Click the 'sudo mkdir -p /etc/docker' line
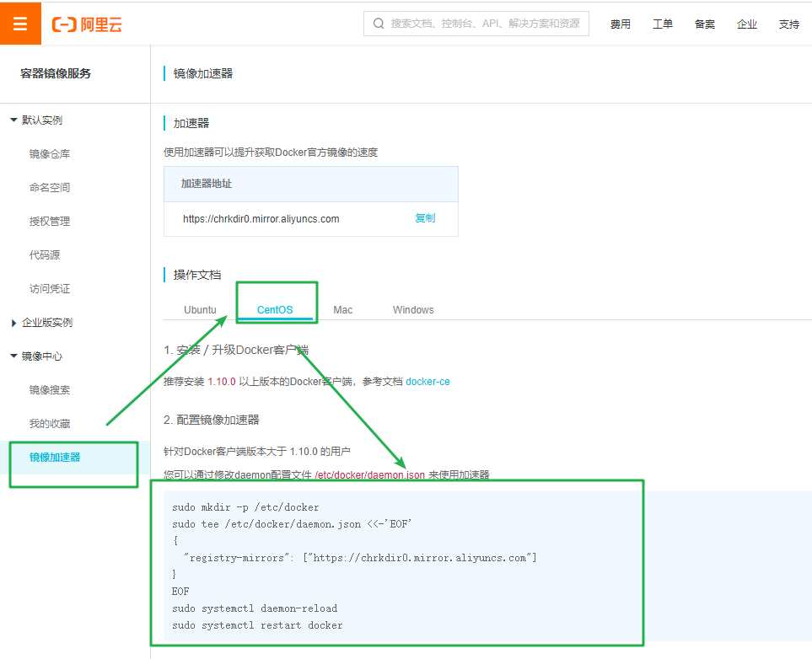Image resolution: width=812 pixels, height=659 pixels. point(245,507)
